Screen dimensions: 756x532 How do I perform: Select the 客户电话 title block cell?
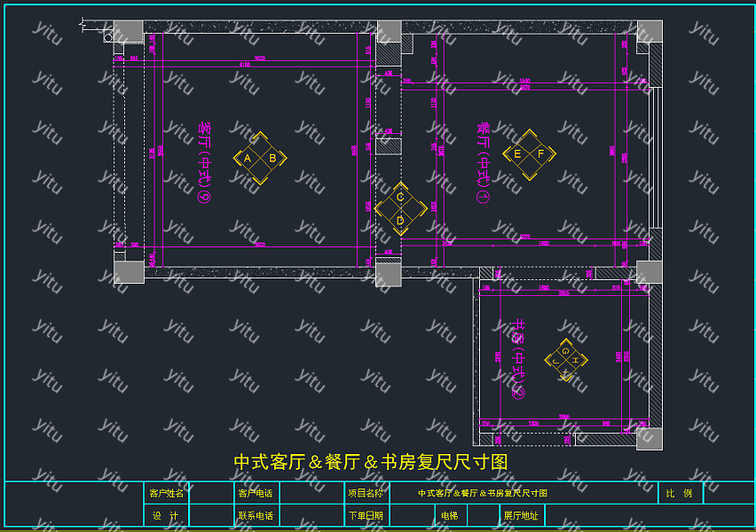(256, 493)
